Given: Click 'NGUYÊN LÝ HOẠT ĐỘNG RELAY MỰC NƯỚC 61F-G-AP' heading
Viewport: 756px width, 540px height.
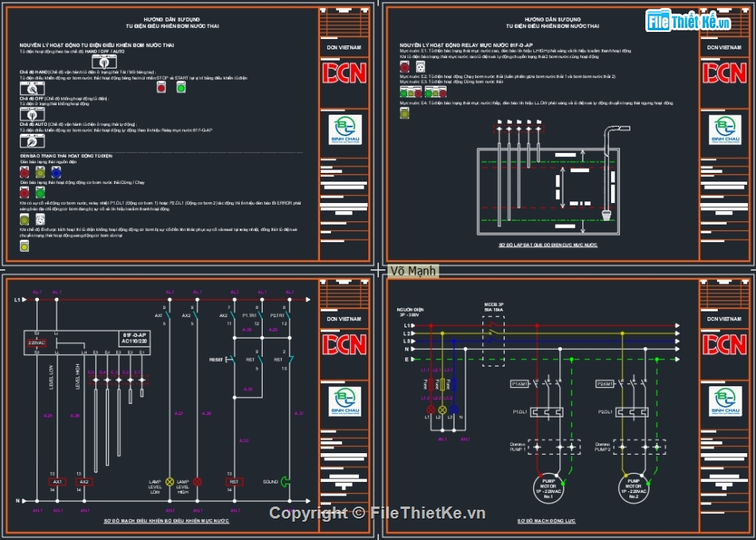Looking at the screenshot, I should (x=466, y=45).
